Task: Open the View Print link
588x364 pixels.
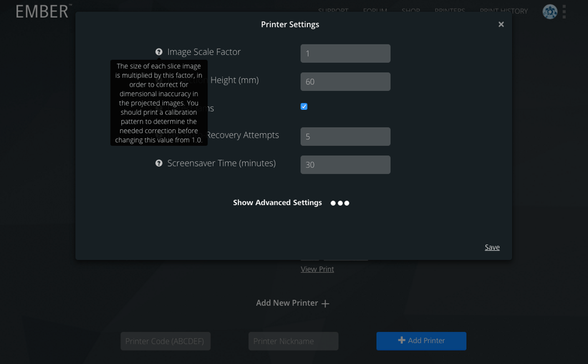Action: point(317,269)
